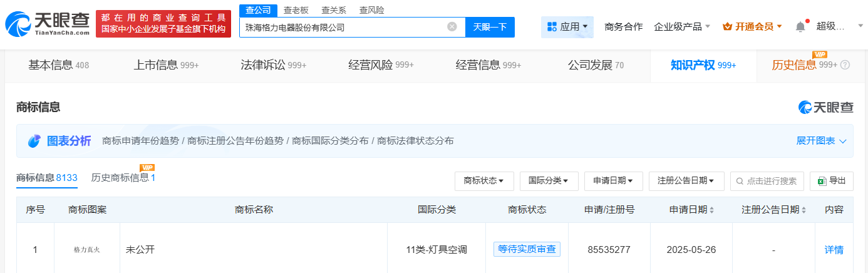Switch to 公司发展 tab
Viewport: 868px width, 273px height.
(x=596, y=65)
